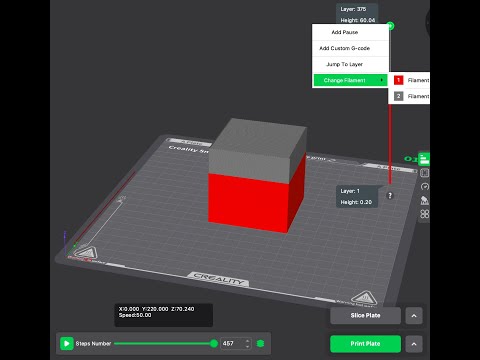Open the layer slider help question mark
Image resolution: width=480 pixels, height=360 pixels.
pyautogui.click(x=390, y=196)
